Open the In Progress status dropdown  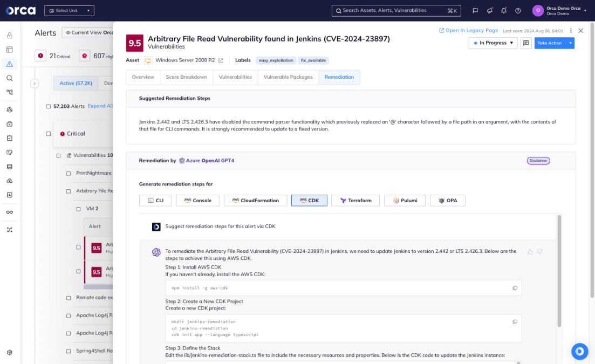point(493,43)
